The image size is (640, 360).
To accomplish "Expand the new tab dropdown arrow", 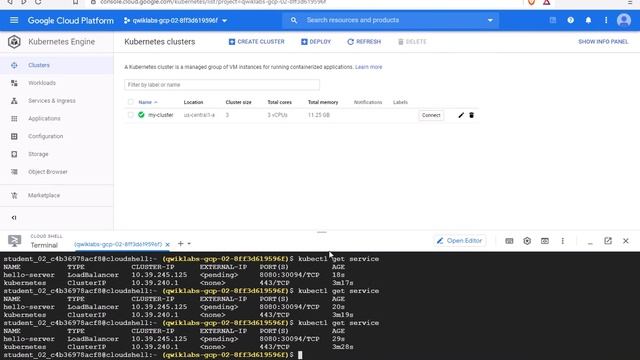I will 189,244.
